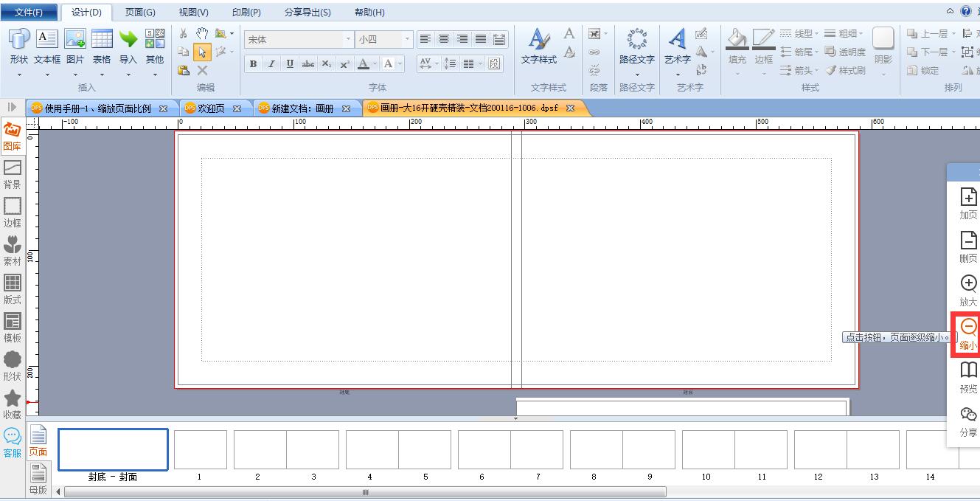The height and width of the screenshot is (501, 980).
Task: Open the 其他 insert options
Action: pos(155,46)
